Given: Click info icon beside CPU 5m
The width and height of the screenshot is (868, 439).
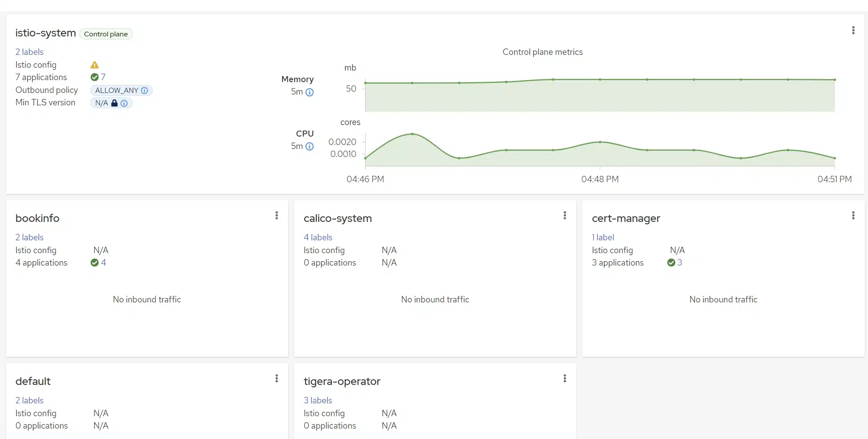Looking at the screenshot, I should (309, 146).
